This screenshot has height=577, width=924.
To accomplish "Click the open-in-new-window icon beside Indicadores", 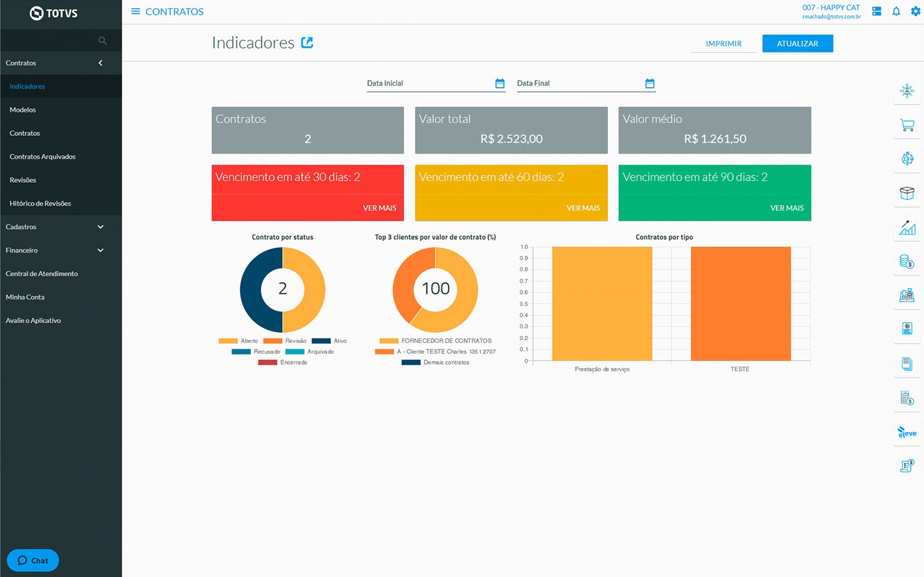I will click(307, 42).
